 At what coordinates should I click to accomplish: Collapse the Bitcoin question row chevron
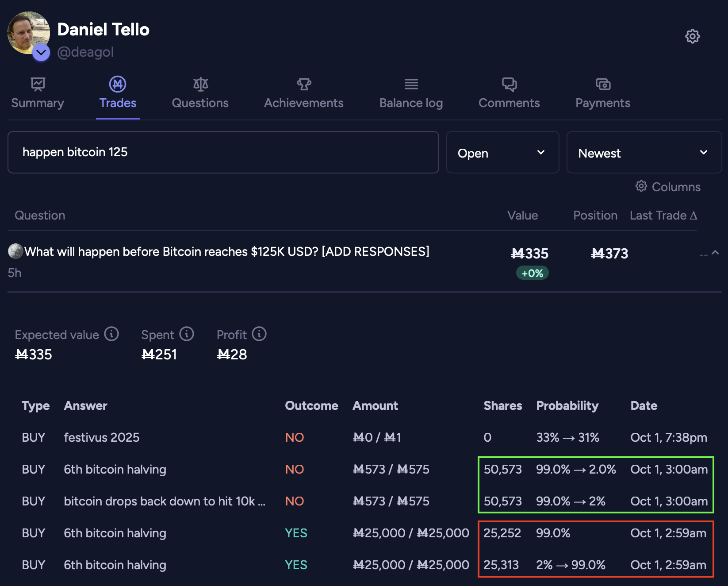click(x=715, y=253)
